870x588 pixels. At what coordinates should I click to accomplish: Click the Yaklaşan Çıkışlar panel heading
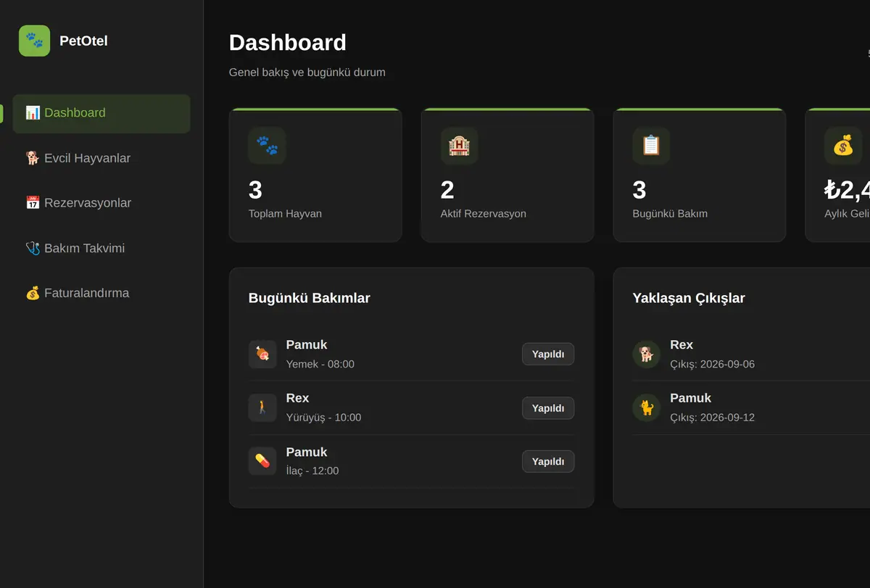[689, 298]
